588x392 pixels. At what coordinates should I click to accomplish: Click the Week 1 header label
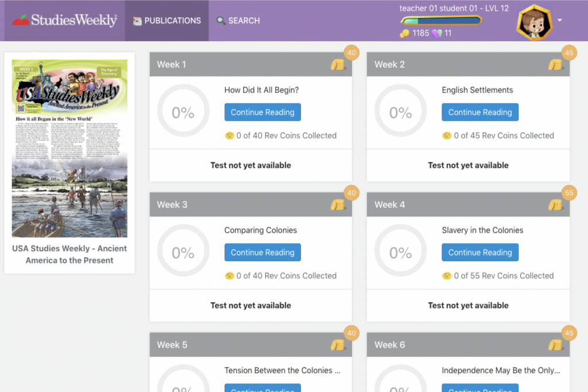(171, 64)
